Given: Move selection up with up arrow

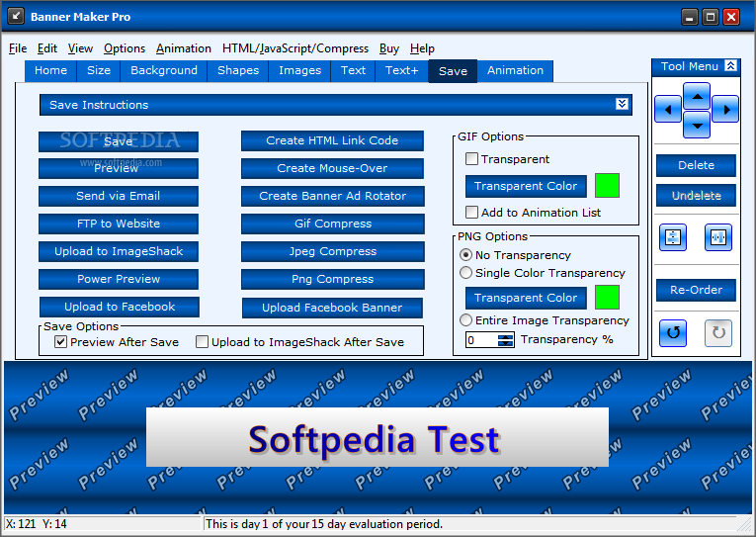Looking at the screenshot, I should click(x=697, y=96).
